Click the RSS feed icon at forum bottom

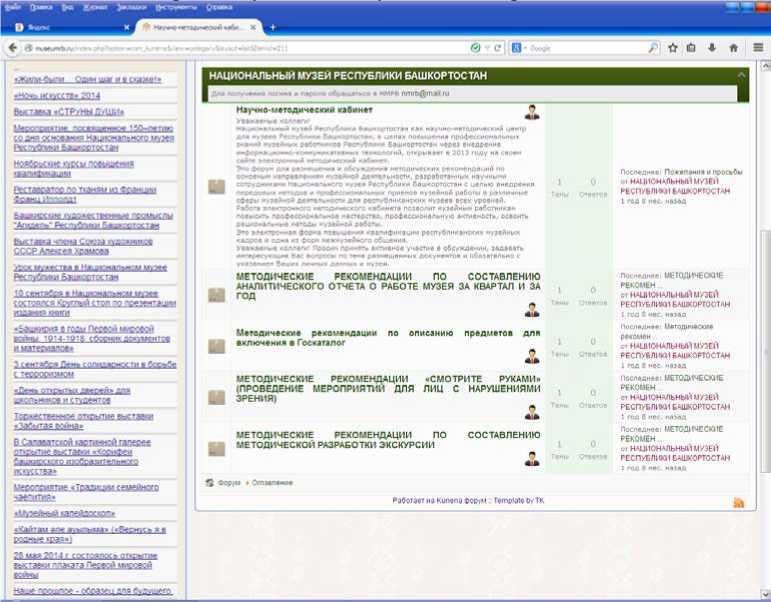(x=739, y=503)
